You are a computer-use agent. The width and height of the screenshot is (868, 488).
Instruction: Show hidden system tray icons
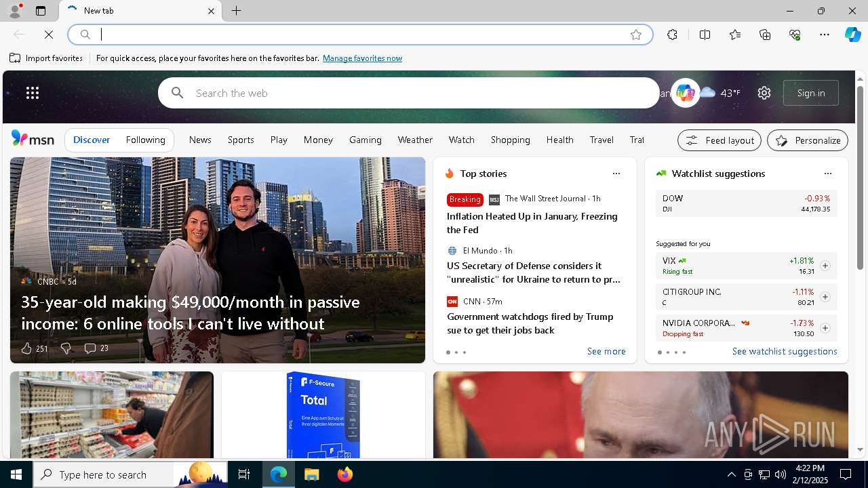tap(731, 474)
